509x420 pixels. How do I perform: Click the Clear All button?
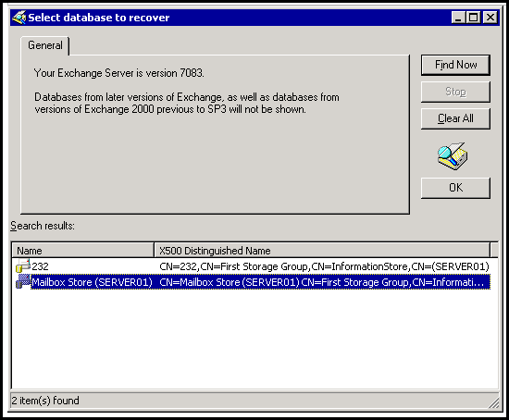(455, 118)
